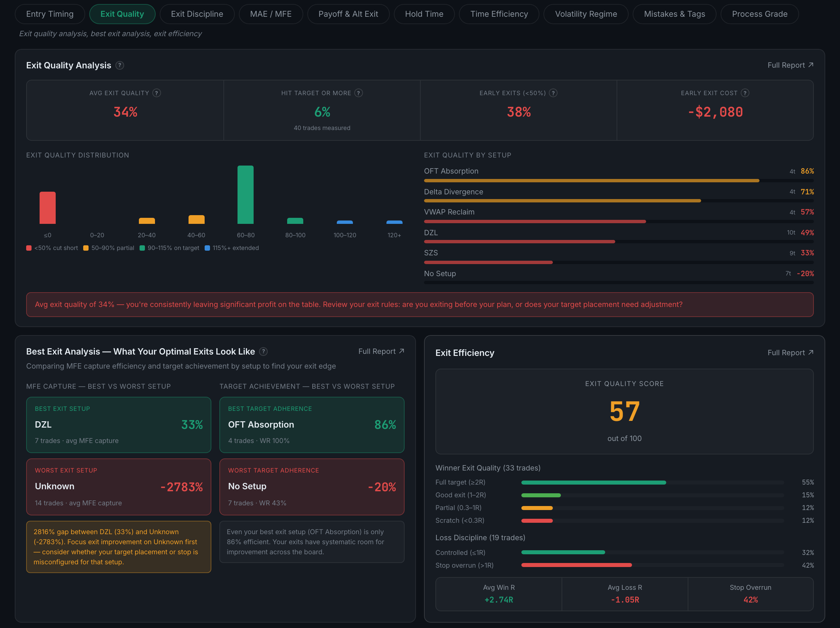Click help icon next to Early Exit Cost
The height and width of the screenshot is (628, 840).
click(x=745, y=93)
